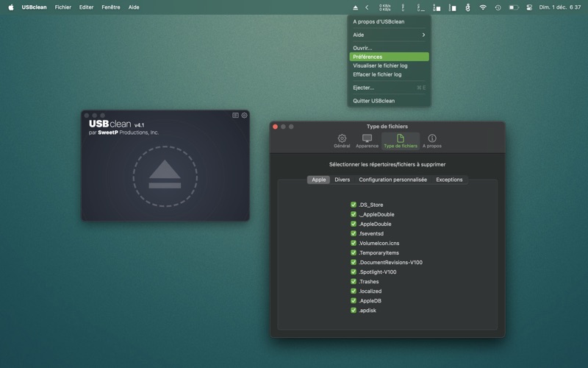Open the Apple menu
The width and height of the screenshot is (588, 368).
click(11, 7)
